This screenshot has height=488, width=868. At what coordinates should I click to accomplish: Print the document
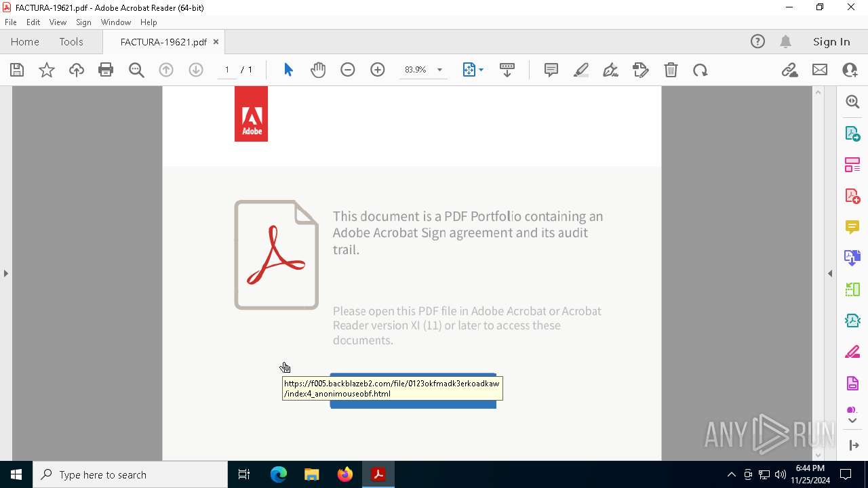click(x=106, y=70)
